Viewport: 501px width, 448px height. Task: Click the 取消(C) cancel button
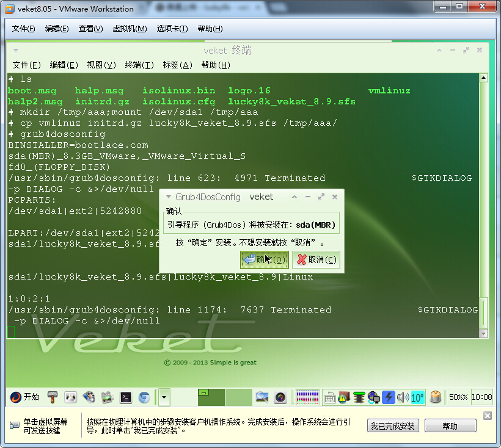(316, 259)
